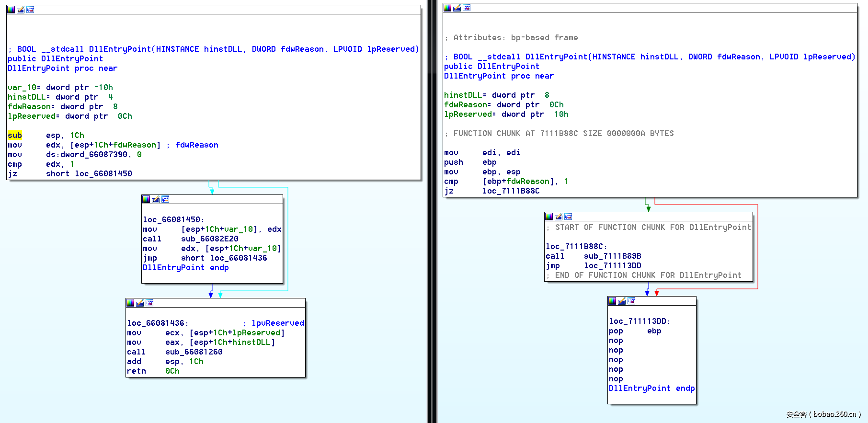Click pencil edit icon on loc_711113DD block

click(x=622, y=301)
